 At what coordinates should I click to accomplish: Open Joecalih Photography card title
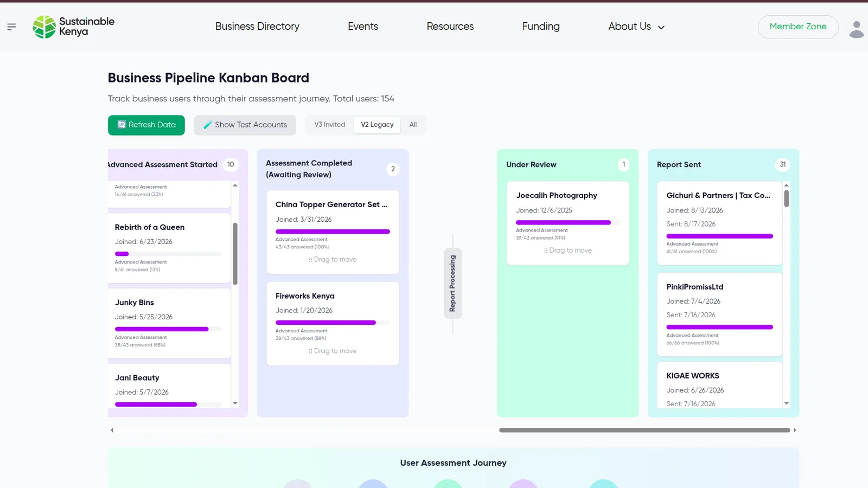click(557, 195)
